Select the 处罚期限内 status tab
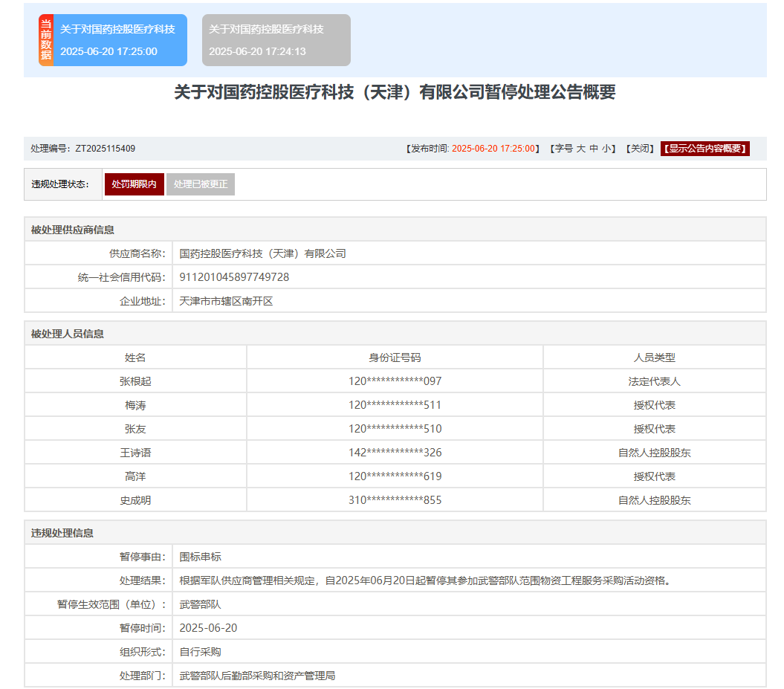The height and width of the screenshot is (689, 784). (134, 184)
